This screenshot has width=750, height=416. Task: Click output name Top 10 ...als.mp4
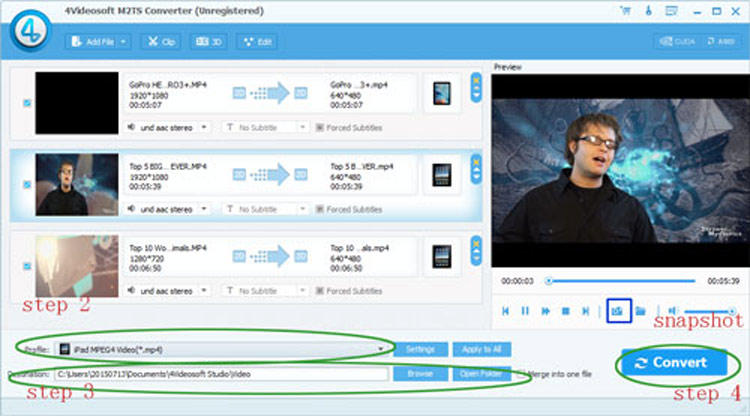pyautogui.click(x=360, y=248)
